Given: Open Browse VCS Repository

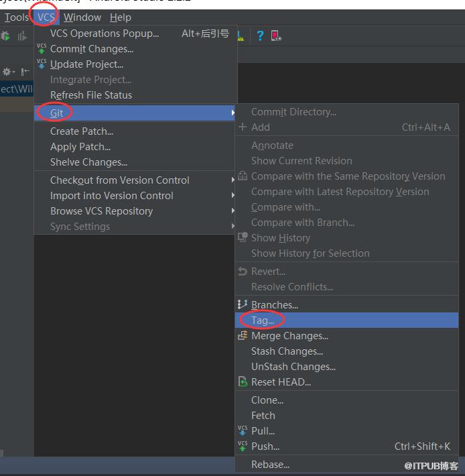Looking at the screenshot, I should (x=135, y=211).
